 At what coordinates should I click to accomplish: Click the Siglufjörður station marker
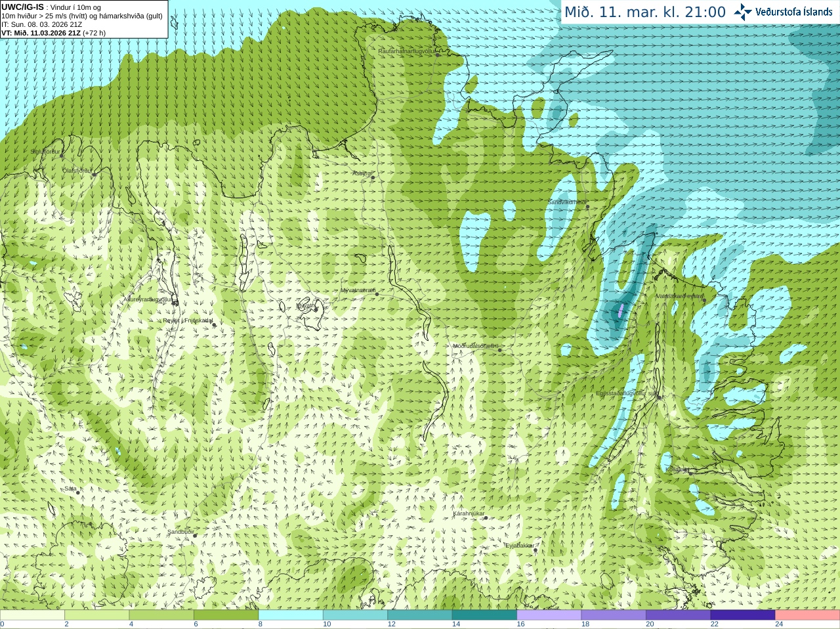coord(62,156)
